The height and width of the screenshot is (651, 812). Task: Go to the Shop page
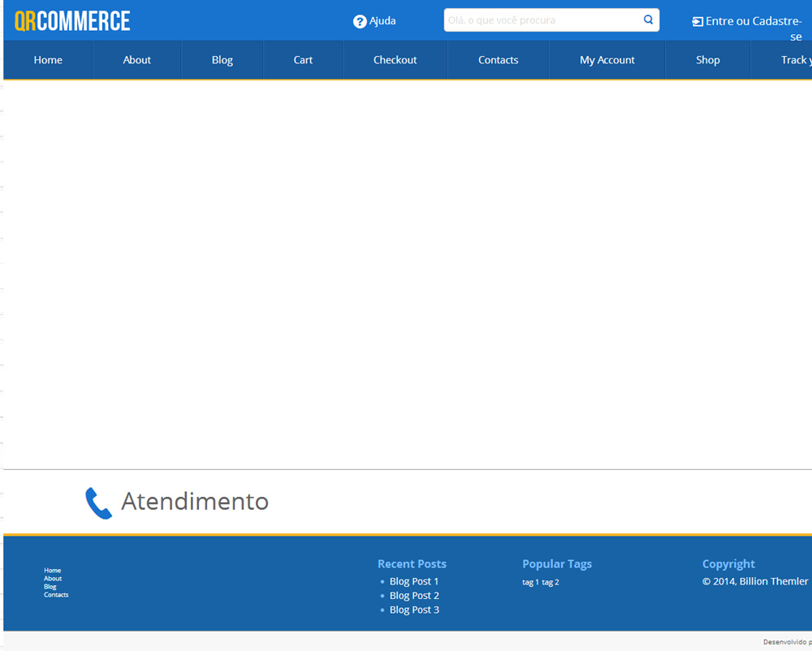[707, 60]
